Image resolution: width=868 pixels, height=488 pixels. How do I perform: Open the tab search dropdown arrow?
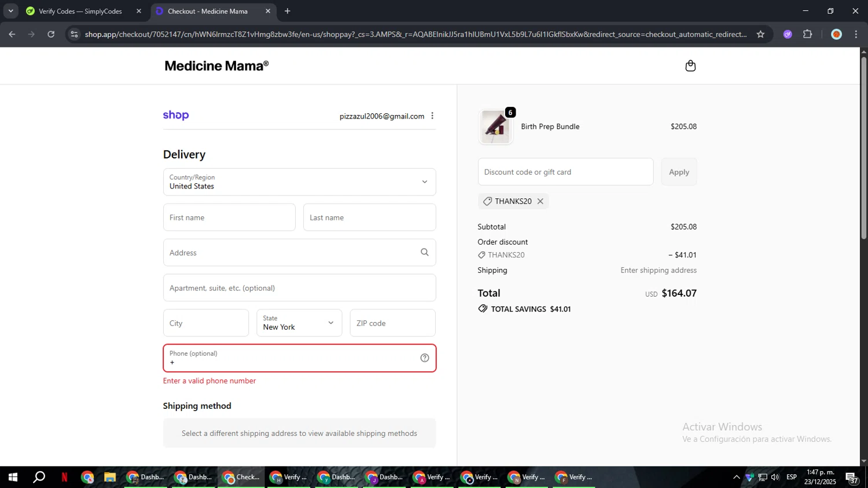[10, 11]
